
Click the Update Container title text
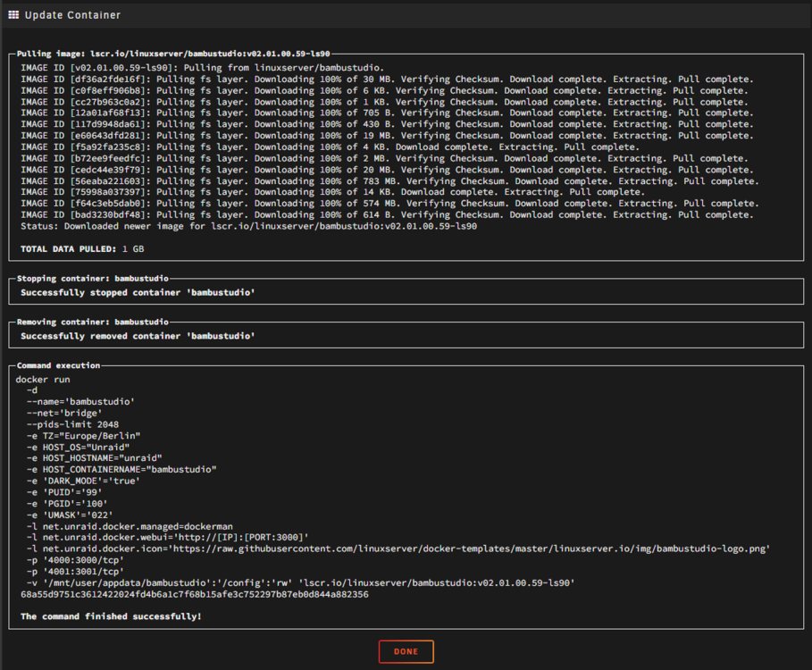click(72, 15)
